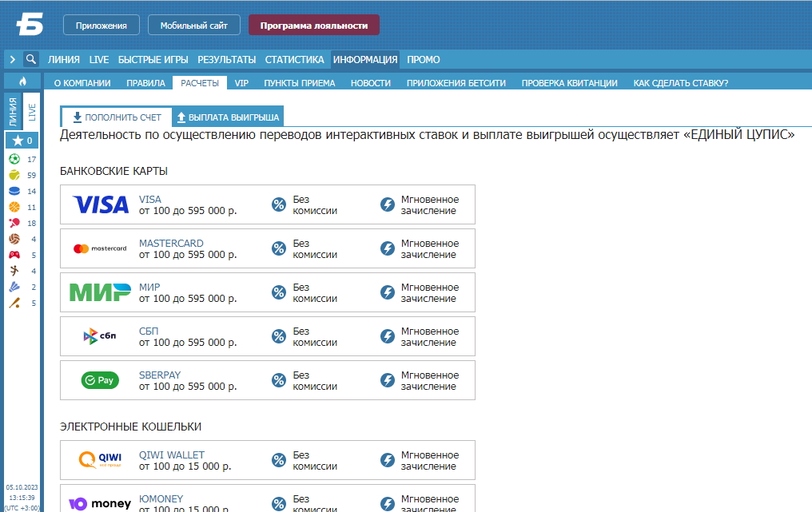812x512 pixels.
Task: Select the ИНФОРМАЦИЯ menu item
Action: point(365,60)
